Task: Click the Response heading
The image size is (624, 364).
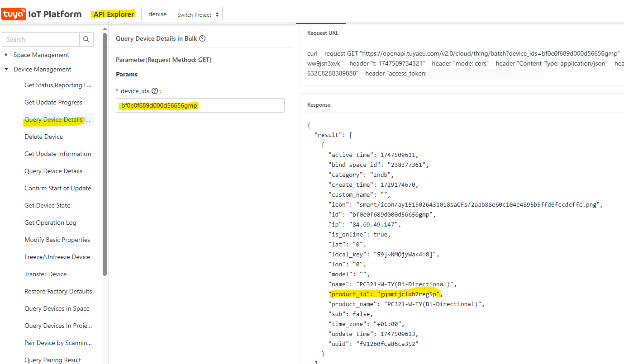Action: tap(319, 105)
